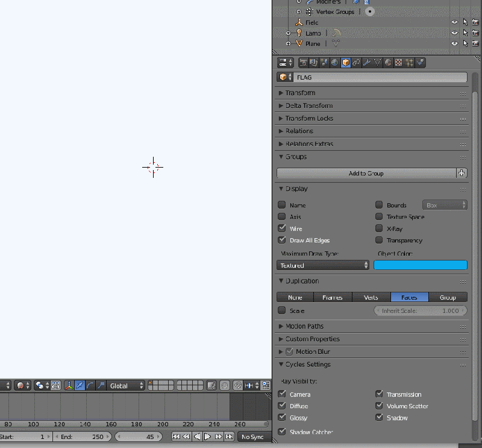
Task: Open the Modifiers wrench properties tab
Action: click(x=367, y=62)
